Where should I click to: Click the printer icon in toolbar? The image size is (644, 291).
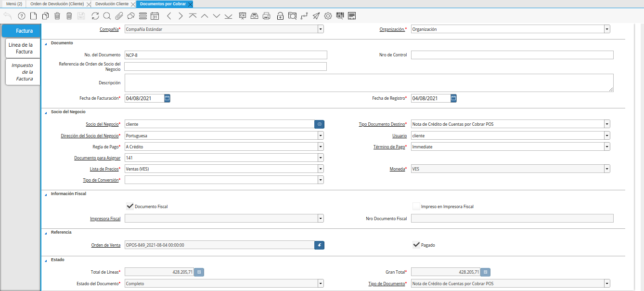[266, 16]
